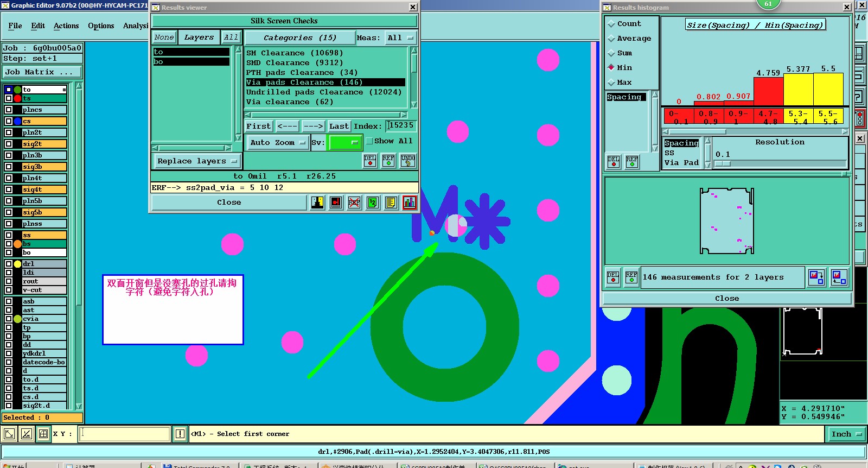The height and width of the screenshot is (468, 868).
Task: Click the green numbered page icon
Action: [373, 203]
